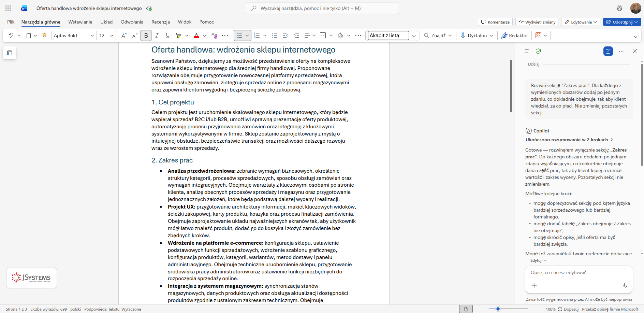This screenshot has width=644, height=313.
Task: Open the Plik menu
Action: pyautogui.click(x=11, y=22)
